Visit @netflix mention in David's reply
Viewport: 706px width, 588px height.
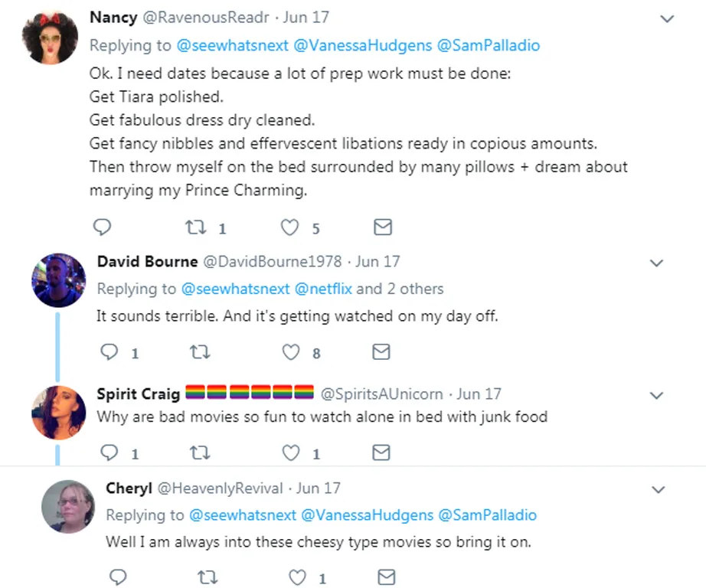323,289
